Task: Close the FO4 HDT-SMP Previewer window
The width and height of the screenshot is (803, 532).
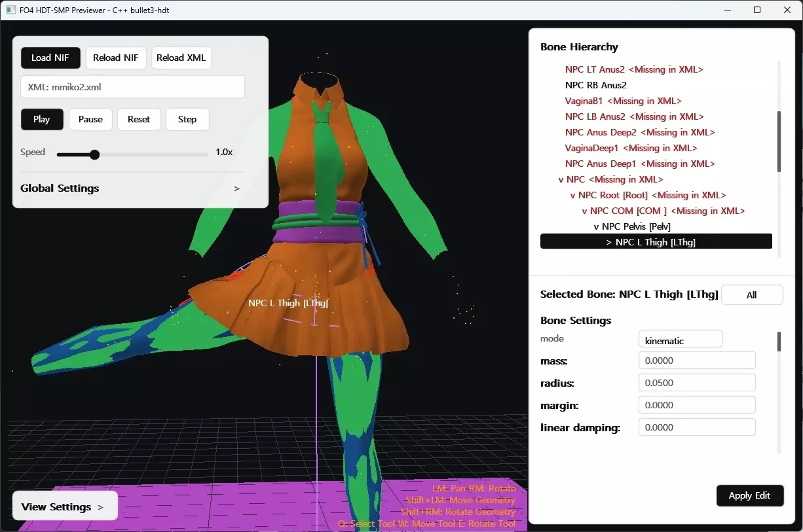Action: tap(787, 10)
